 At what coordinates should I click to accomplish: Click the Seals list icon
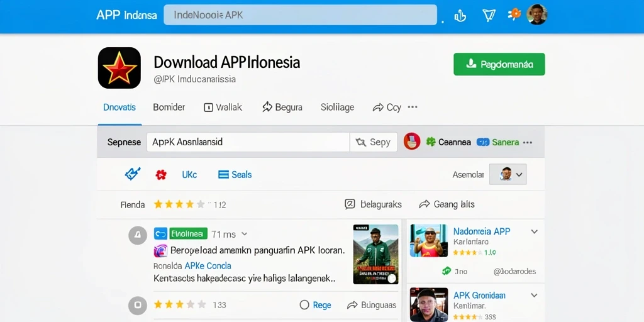pos(223,175)
